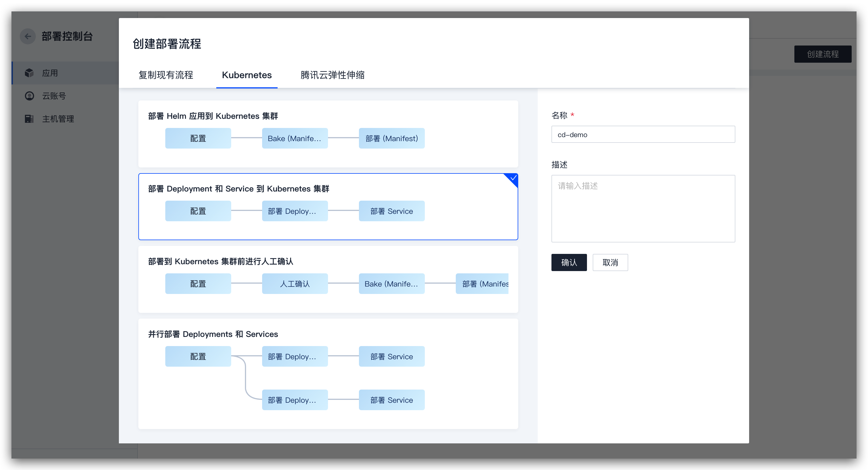Viewport: 868px width, 470px height.
Task: Click the back arrow beside 部署控制台
Action: pos(28,36)
